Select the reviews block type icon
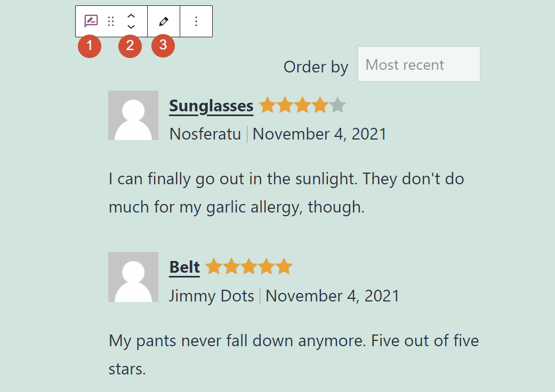This screenshot has height=392, width=555. click(91, 21)
